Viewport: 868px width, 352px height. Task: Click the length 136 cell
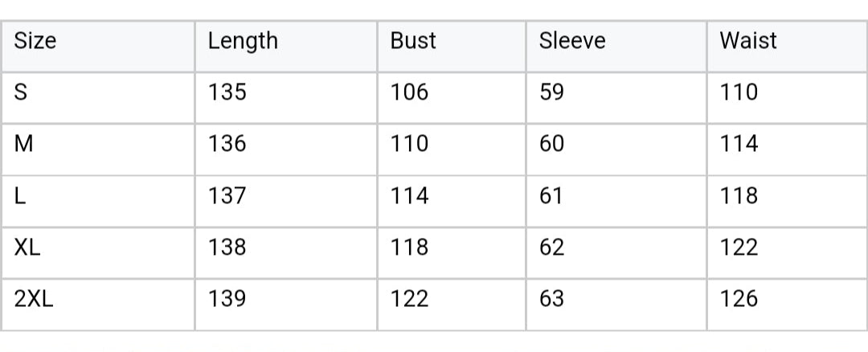click(x=227, y=144)
